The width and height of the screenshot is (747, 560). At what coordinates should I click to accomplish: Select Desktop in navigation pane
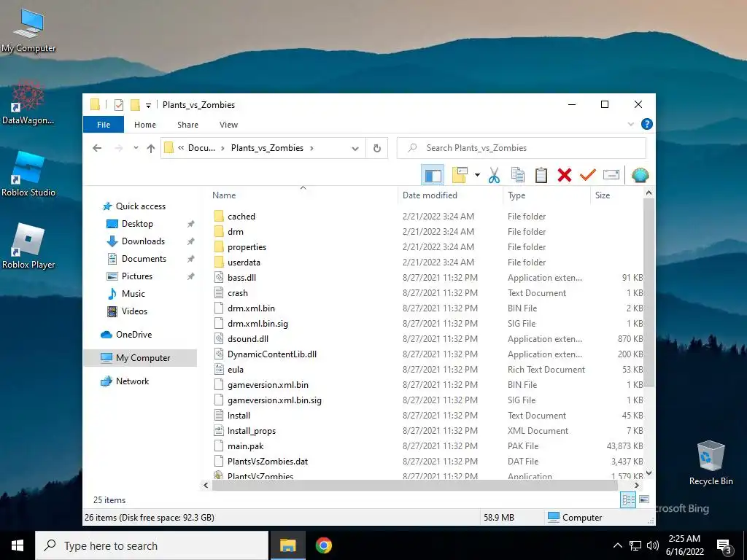click(137, 224)
